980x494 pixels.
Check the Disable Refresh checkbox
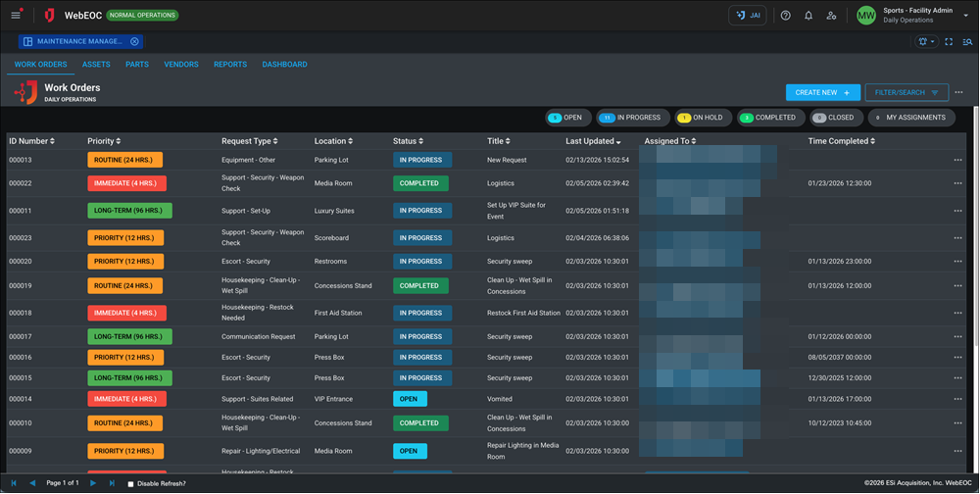[x=131, y=484]
